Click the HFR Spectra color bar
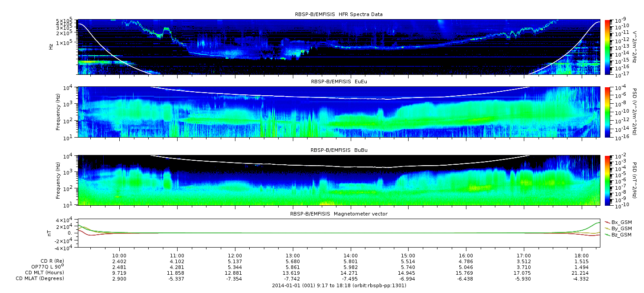The image size is (644, 293). 607,47
